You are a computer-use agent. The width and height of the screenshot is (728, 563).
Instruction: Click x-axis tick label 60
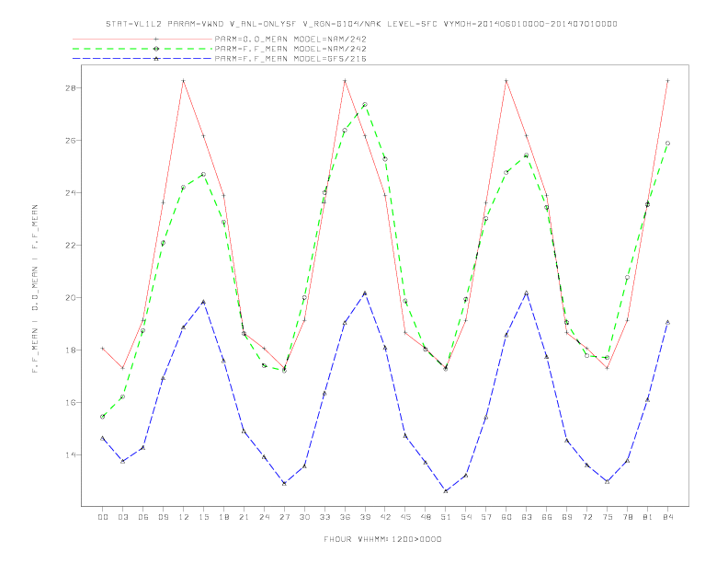click(x=506, y=517)
